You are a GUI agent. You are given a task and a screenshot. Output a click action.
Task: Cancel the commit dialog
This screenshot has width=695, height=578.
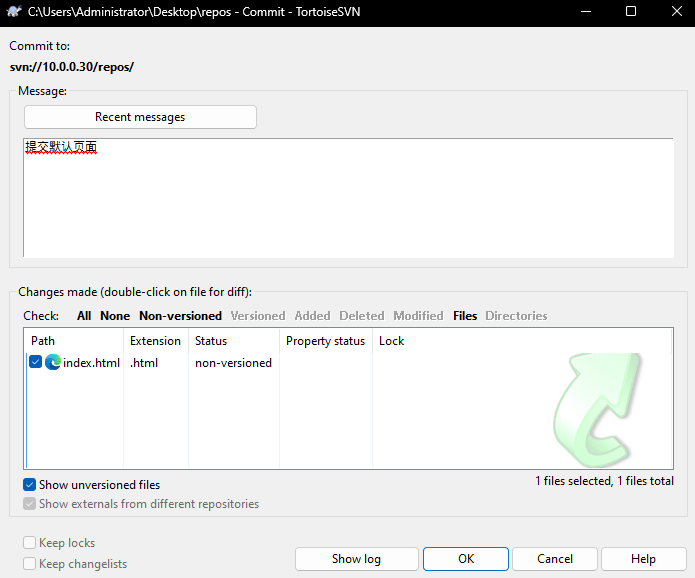[x=554, y=558]
